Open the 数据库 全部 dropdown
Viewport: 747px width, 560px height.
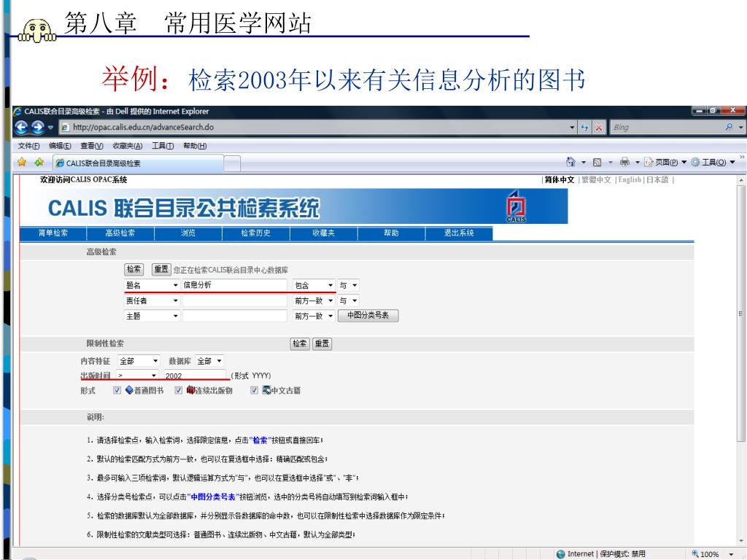(209, 361)
